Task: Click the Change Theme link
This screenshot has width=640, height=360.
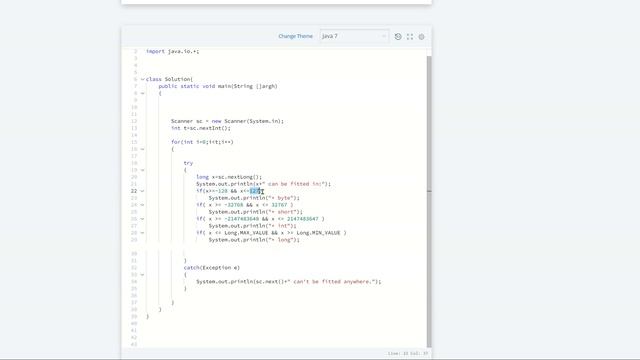Action: (296, 36)
